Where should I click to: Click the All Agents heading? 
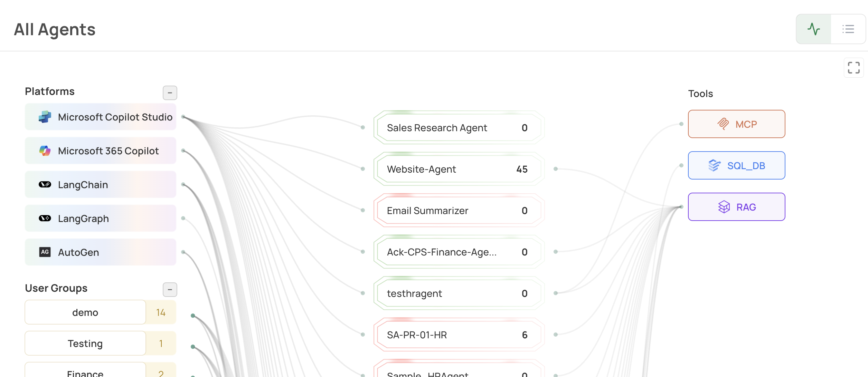[x=55, y=29]
